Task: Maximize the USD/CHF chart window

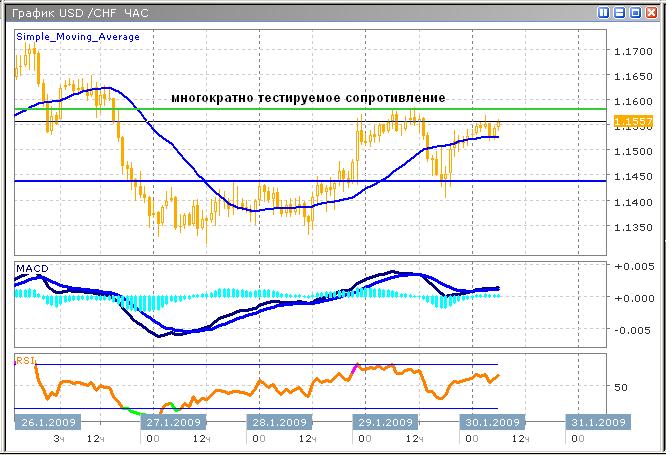Action: [636, 12]
